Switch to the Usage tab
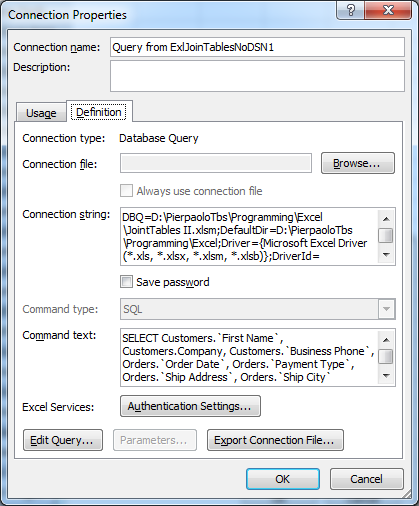419x506 pixels. click(x=41, y=112)
